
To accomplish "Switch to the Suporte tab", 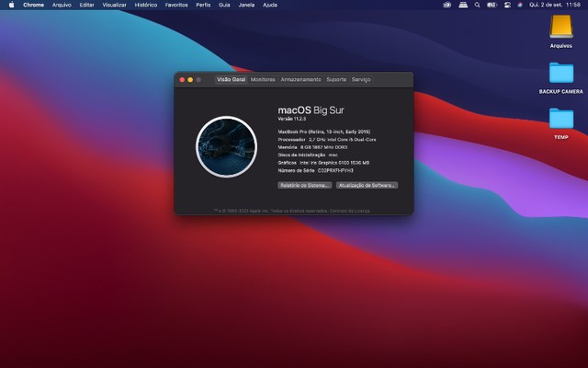I will (x=336, y=80).
